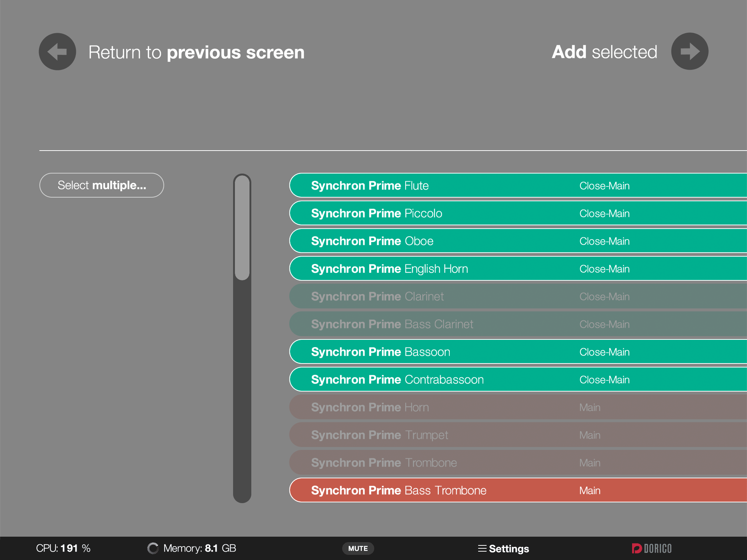Click the Add selected forward arrow icon

(x=690, y=51)
